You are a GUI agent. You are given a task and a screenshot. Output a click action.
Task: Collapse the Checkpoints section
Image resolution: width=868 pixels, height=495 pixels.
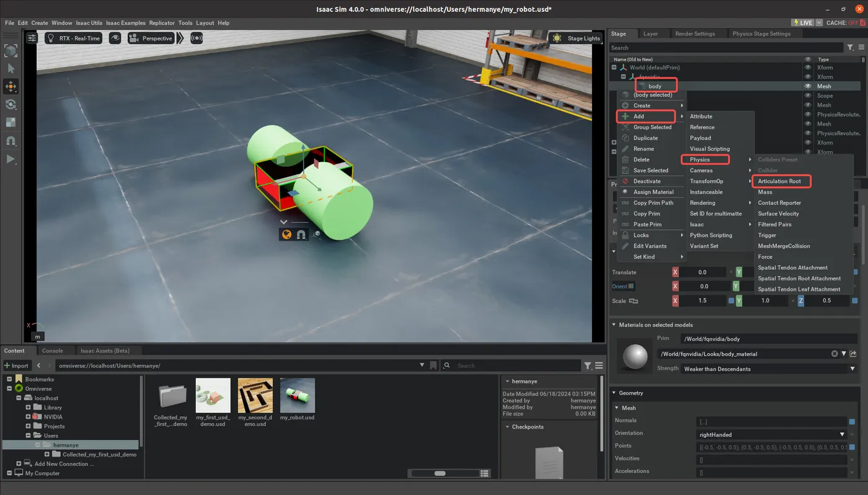507,427
